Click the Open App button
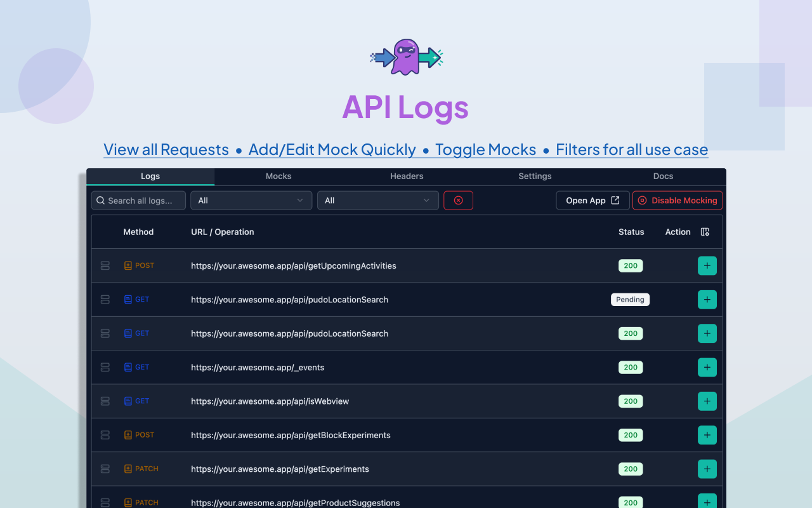 [x=593, y=201]
